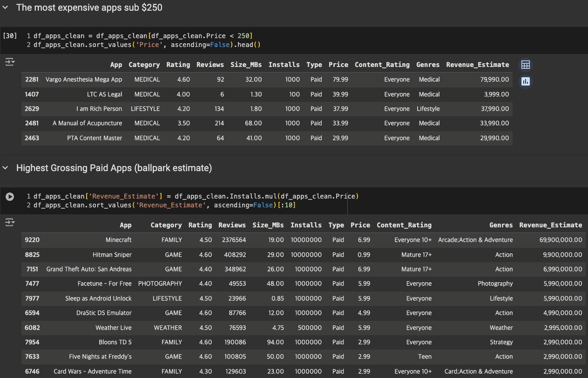Click the Minecraft app name cell
Screen dimensions: 588x378
[118, 240]
